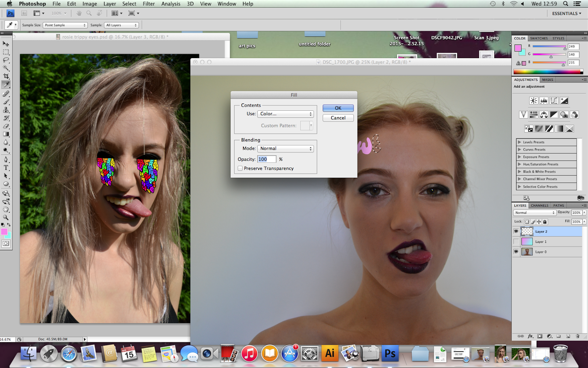
Task: Expand Hue/Saturation Presets
Action: pos(519,164)
